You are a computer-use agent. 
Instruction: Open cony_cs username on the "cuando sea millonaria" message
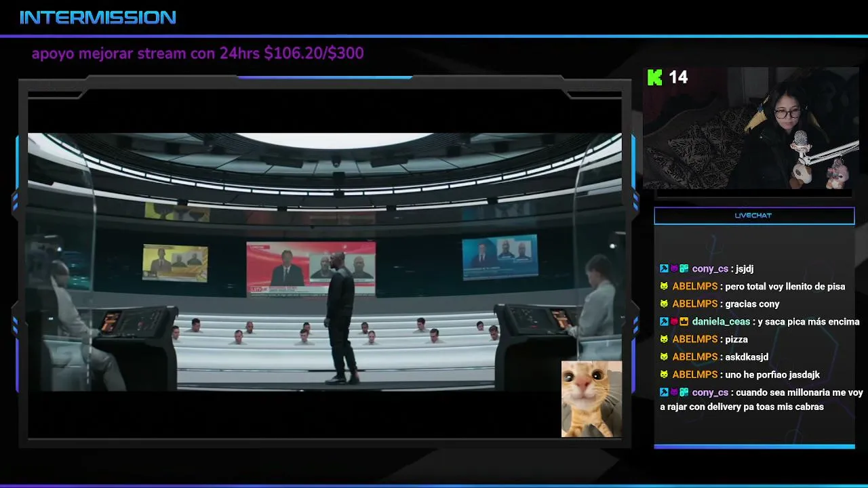pyautogui.click(x=710, y=392)
